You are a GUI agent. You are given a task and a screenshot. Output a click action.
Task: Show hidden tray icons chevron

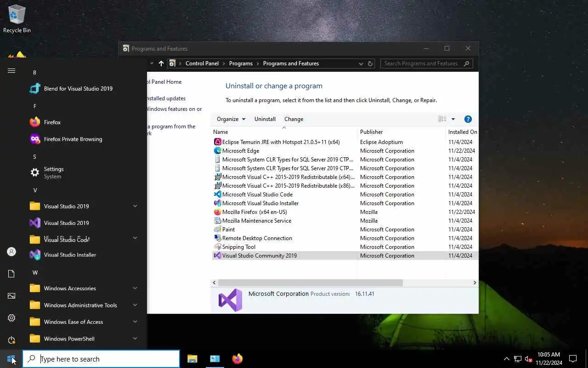[506, 359]
